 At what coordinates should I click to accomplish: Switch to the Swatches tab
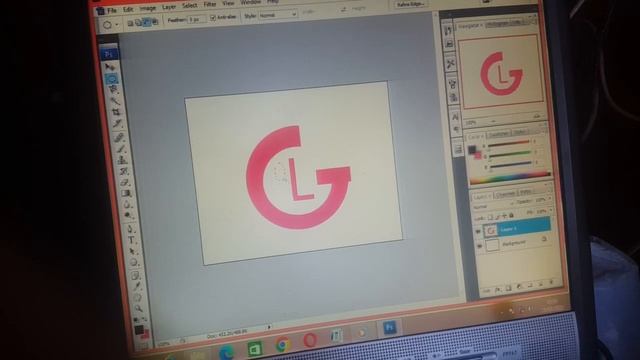click(x=498, y=134)
